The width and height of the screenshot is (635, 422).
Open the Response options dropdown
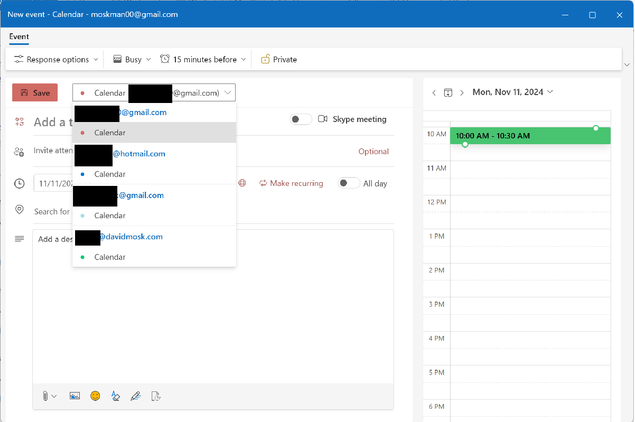(x=56, y=60)
